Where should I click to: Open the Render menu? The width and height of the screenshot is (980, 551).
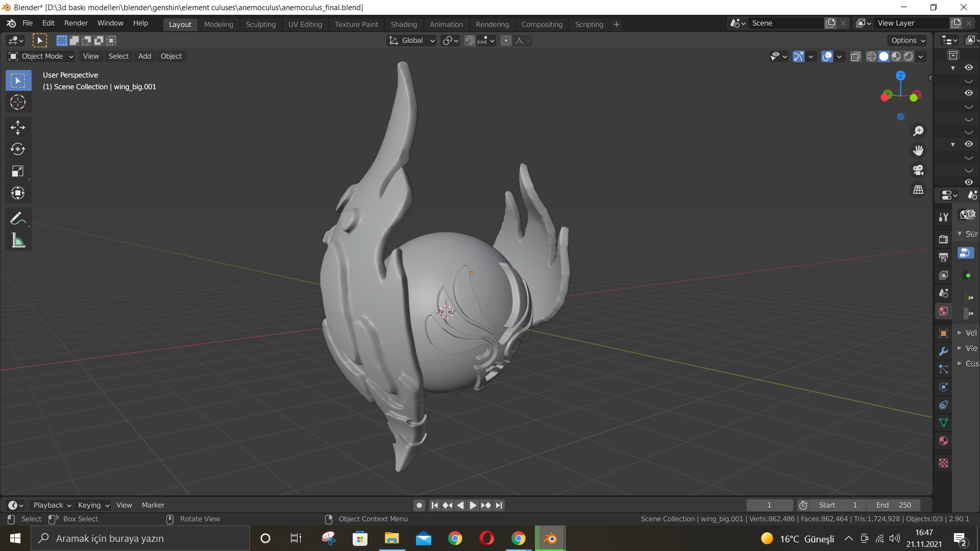click(76, 23)
